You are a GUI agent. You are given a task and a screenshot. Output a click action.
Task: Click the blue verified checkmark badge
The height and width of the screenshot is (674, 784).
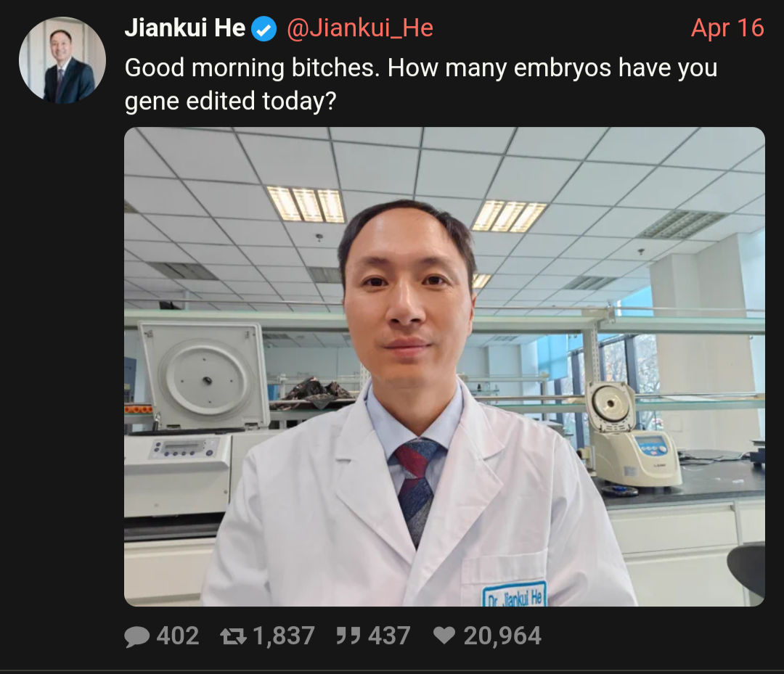tap(264, 29)
